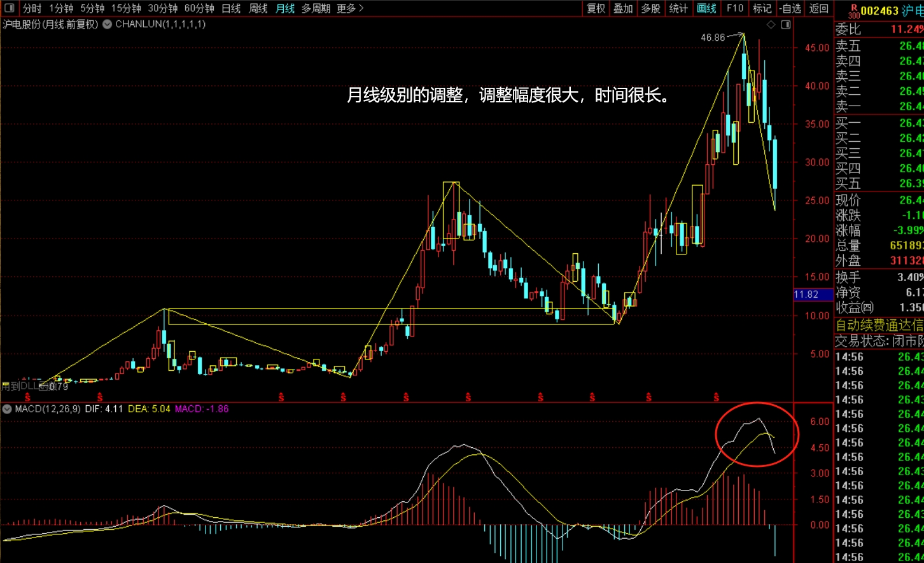Click the 买五 order row

tap(879, 183)
